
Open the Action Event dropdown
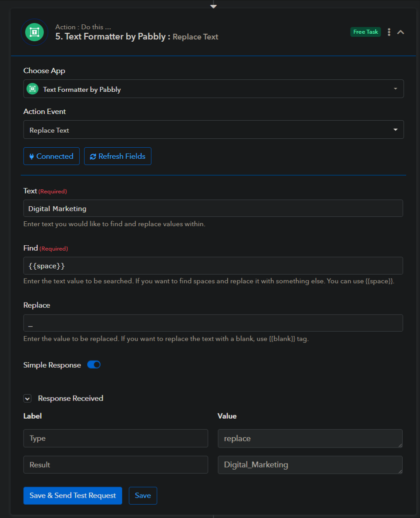[x=214, y=129]
